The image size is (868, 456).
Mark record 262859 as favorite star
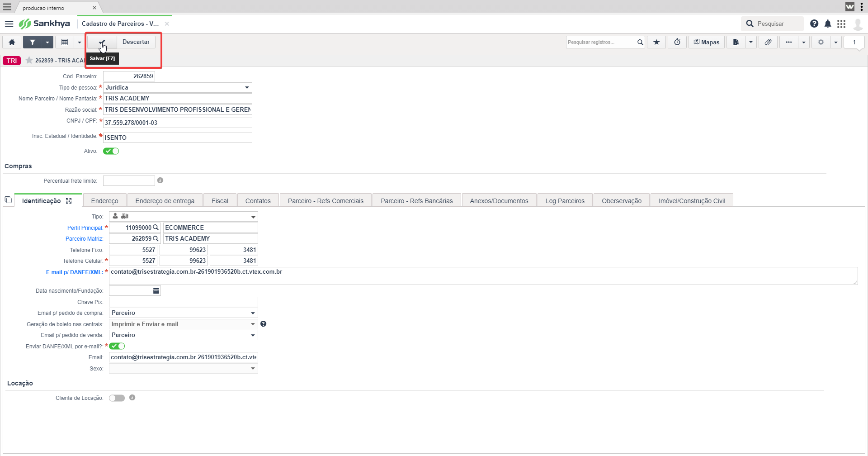click(29, 60)
